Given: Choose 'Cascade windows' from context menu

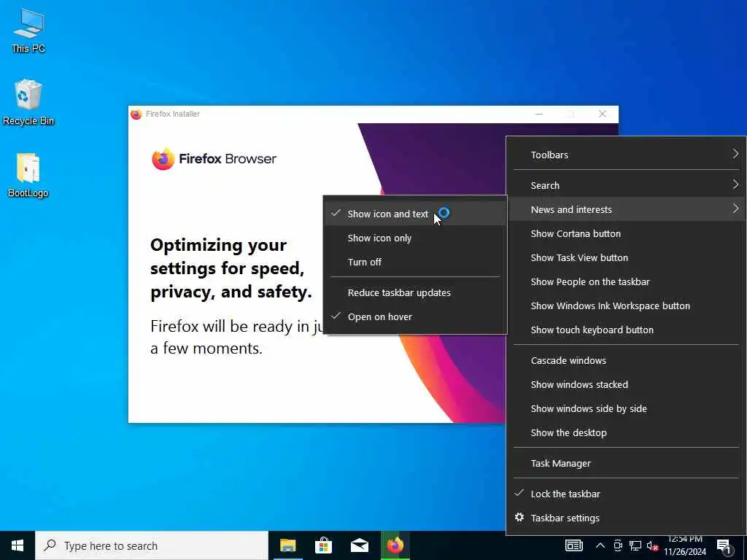Looking at the screenshot, I should pos(625,360).
